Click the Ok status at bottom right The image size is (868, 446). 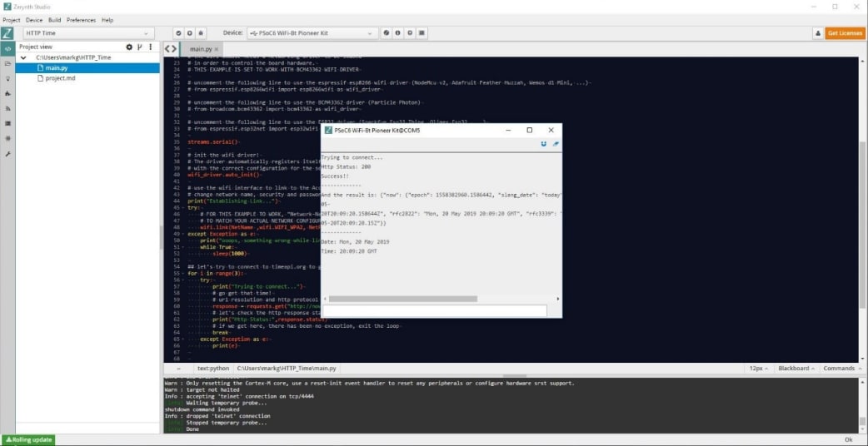coord(849,440)
